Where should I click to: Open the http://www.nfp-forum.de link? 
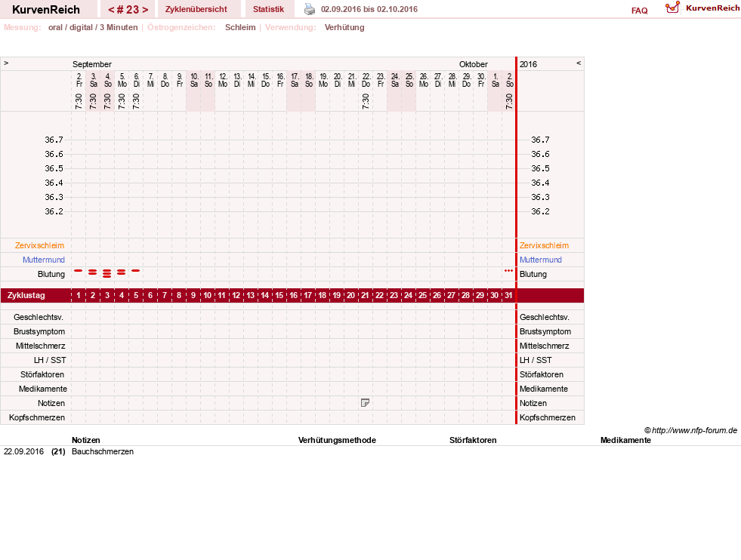click(x=694, y=430)
